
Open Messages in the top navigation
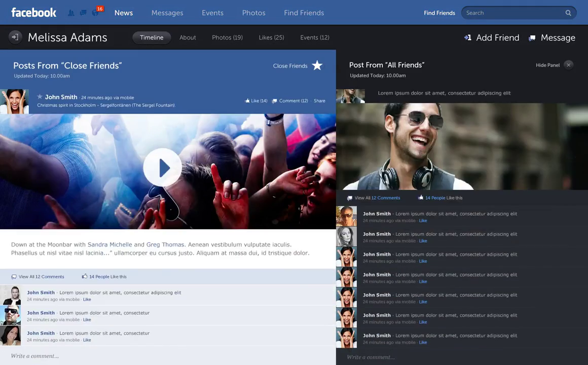pyautogui.click(x=167, y=13)
